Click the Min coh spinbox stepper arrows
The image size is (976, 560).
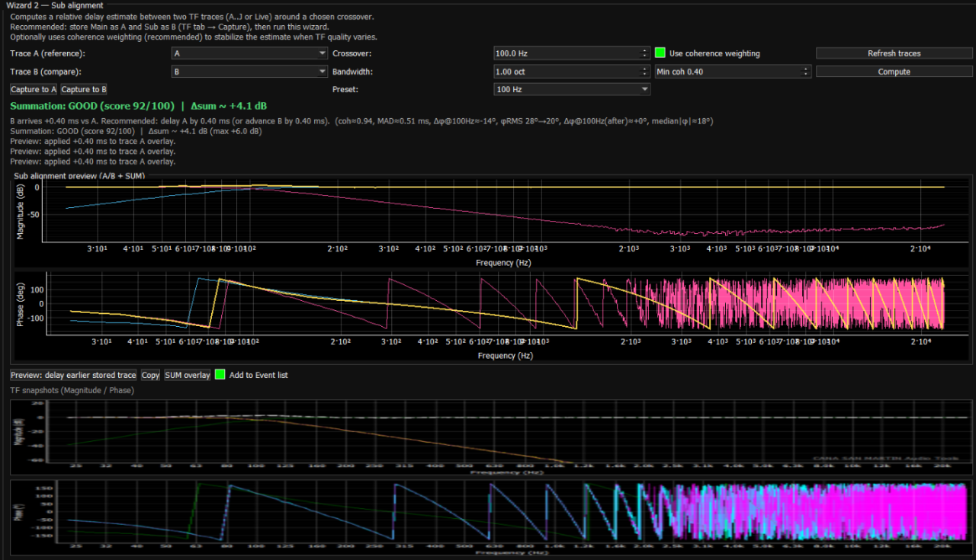(x=806, y=72)
